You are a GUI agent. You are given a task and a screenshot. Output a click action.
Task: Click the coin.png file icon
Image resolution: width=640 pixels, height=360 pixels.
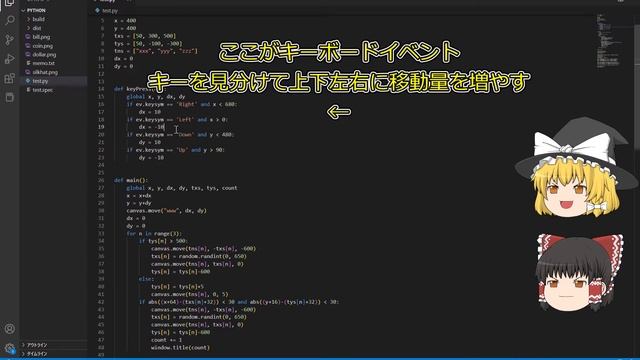point(28,46)
